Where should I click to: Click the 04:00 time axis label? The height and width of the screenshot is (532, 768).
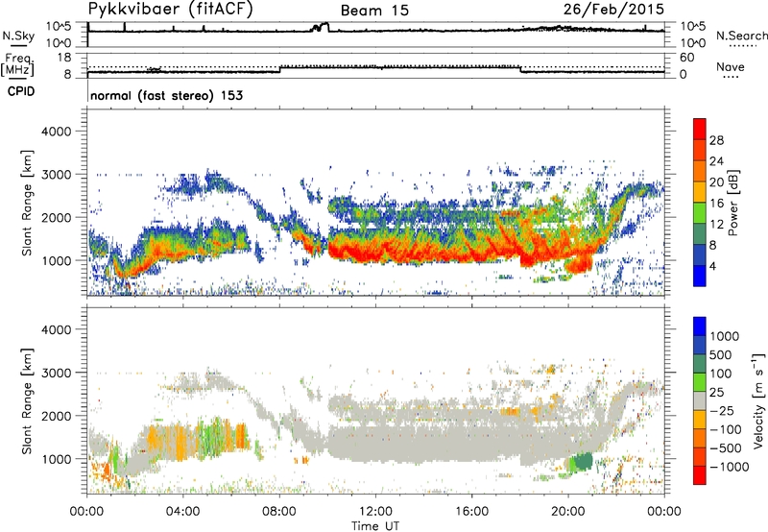click(183, 512)
